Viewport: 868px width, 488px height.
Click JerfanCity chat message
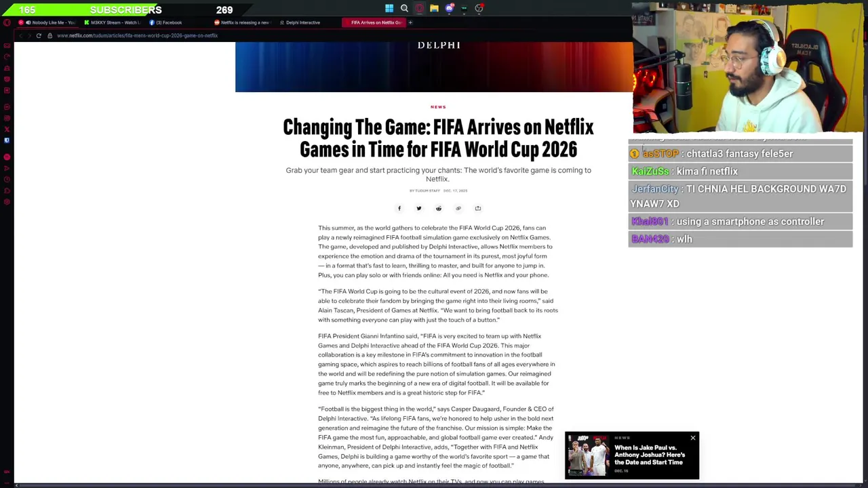pyautogui.click(x=741, y=197)
